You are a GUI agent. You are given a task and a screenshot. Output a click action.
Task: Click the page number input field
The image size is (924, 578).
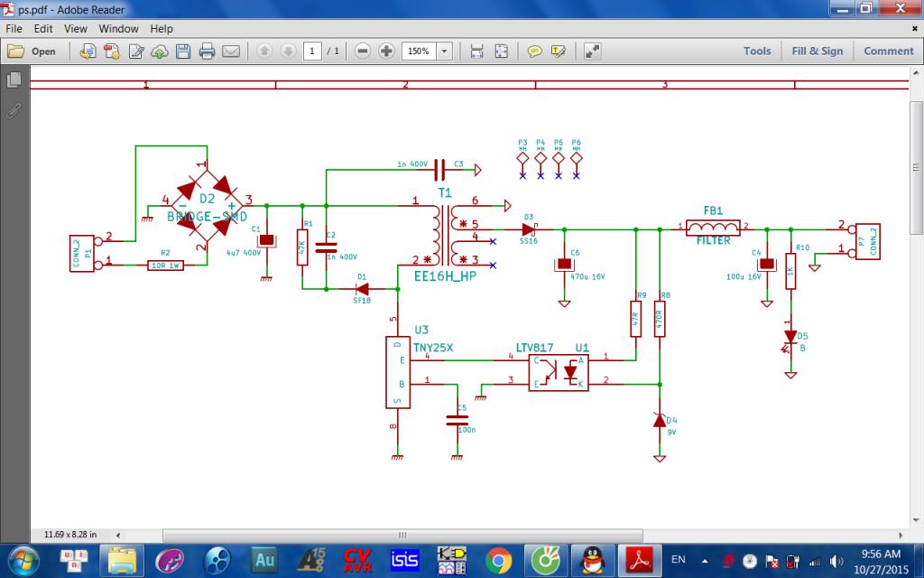pyautogui.click(x=313, y=51)
